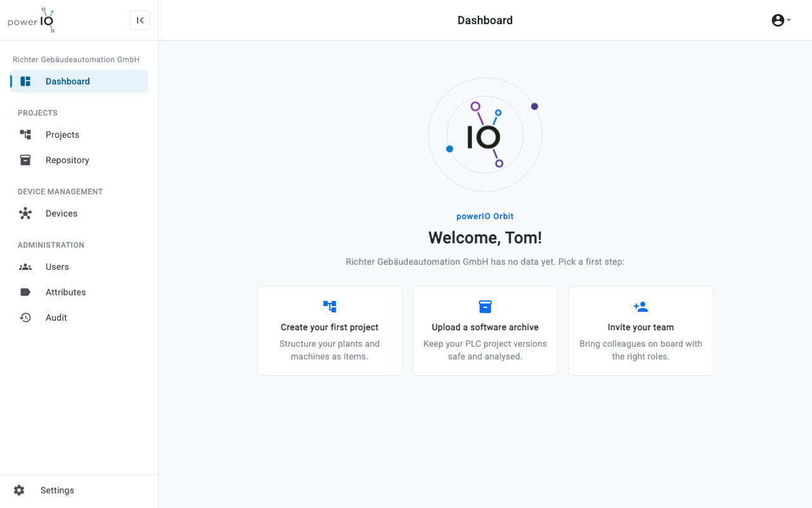
Task: Click 'Structure your plants and machines' description
Action: (x=330, y=350)
